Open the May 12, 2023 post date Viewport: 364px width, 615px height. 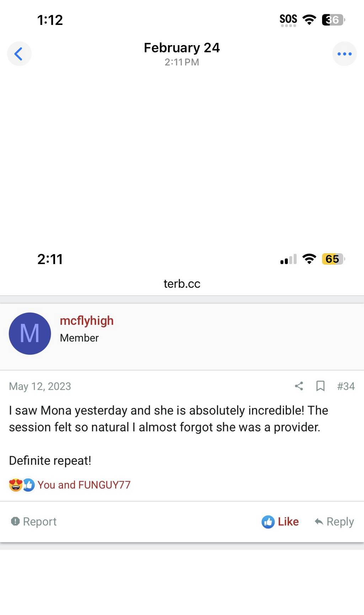(40, 386)
